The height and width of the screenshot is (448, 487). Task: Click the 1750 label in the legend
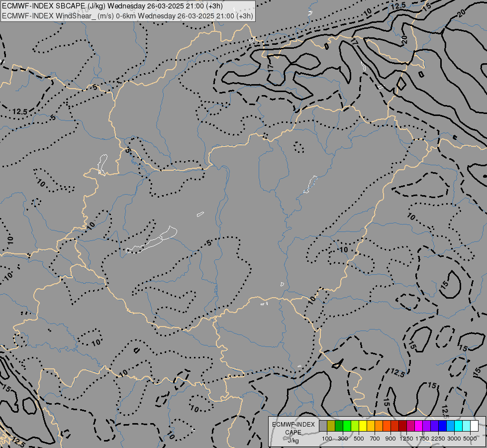point(422,439)
